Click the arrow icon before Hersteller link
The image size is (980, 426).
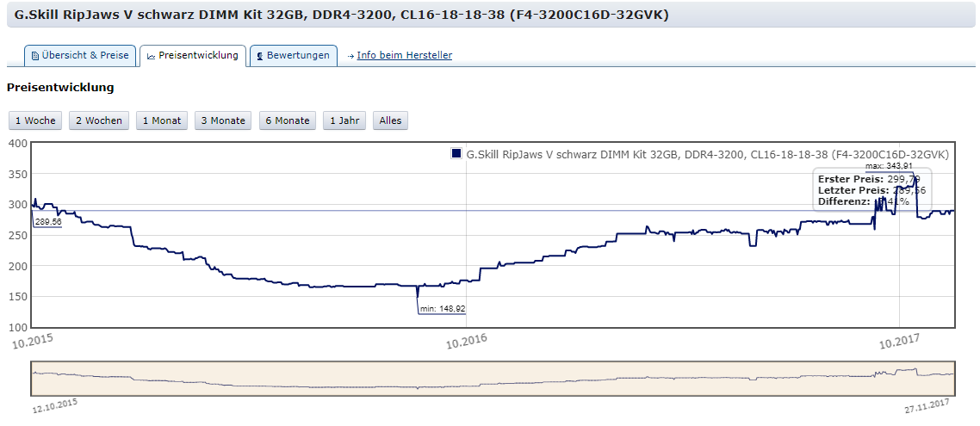tap(350, 56)
